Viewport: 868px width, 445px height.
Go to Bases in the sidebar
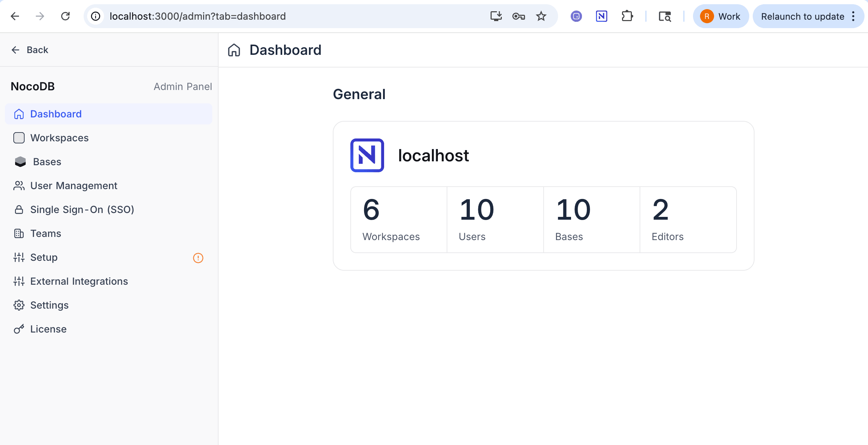(x=47, y=162)
